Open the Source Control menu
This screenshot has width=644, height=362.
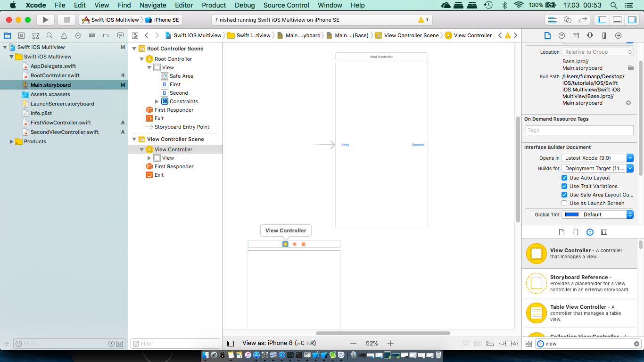(286, 5)
